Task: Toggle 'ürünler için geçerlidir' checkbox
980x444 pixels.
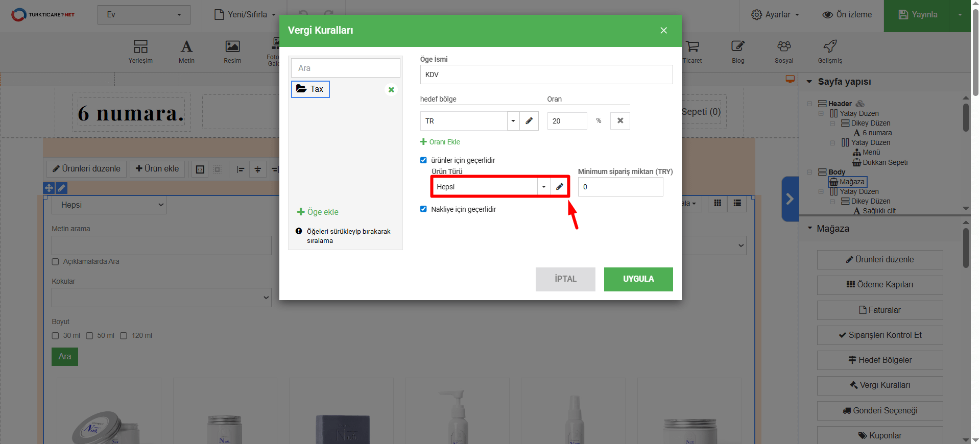Action: click(x=423, y=160)
